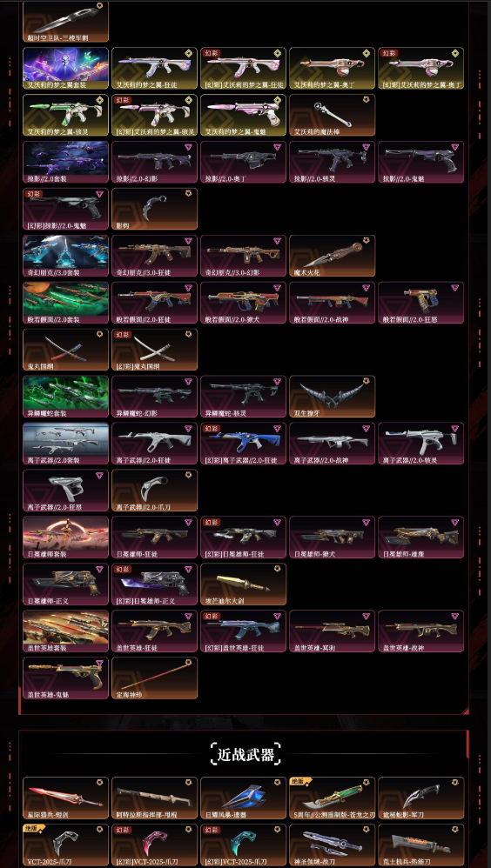Choose the [幻彩]日冕雄师-正义 purple variant
The height and width of the screenshot is (868, 491).
[155, 584]
